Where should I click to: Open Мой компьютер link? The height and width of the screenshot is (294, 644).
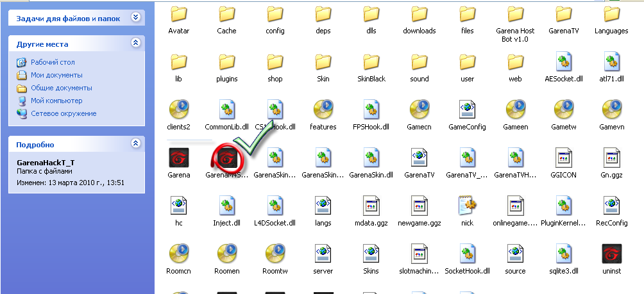pos(56,101)
